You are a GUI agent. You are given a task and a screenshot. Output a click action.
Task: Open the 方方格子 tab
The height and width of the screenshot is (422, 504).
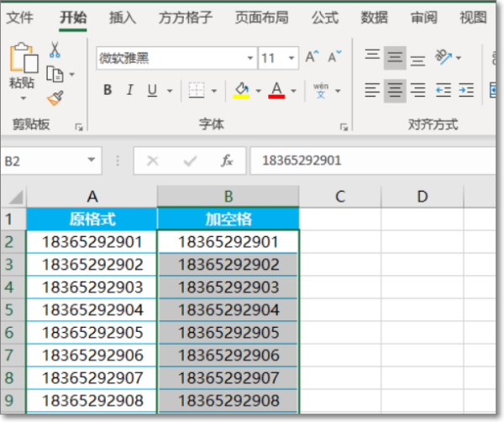[186, 18]
